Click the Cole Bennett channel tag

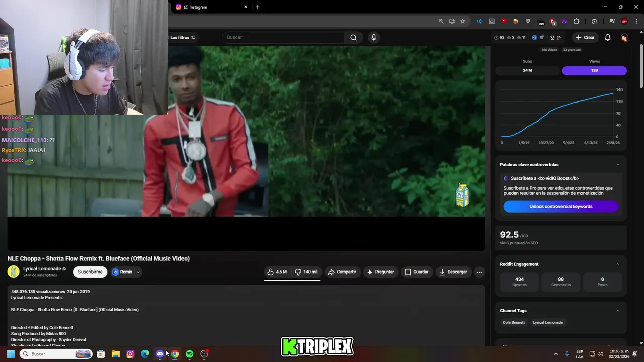pyautogui.click(x=514, y=322)
